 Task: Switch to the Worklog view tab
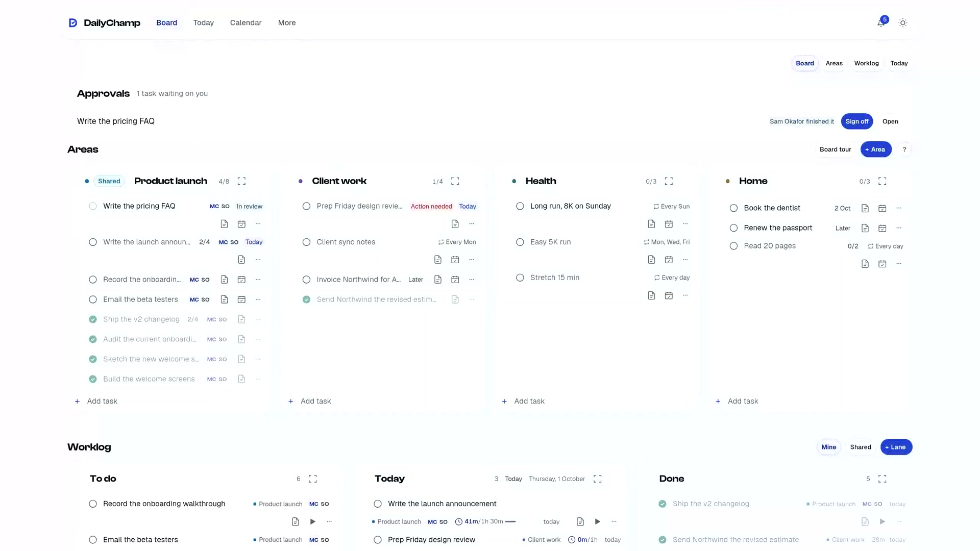[867, 63]
